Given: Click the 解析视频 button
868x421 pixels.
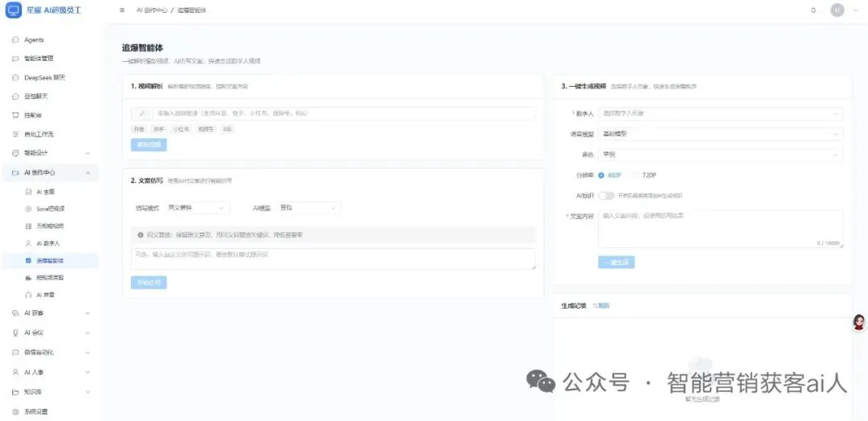Looking at the screenshot, I should click(149, 145).
